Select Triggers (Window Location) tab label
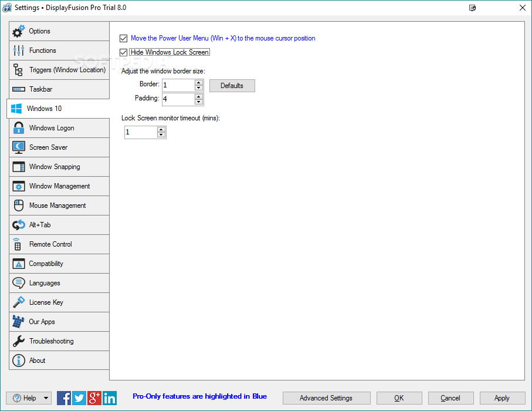 click(x=67, y=70)
